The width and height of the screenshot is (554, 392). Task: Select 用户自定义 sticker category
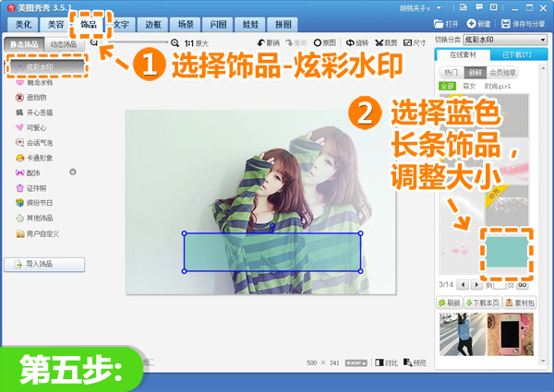click(38, 233)
